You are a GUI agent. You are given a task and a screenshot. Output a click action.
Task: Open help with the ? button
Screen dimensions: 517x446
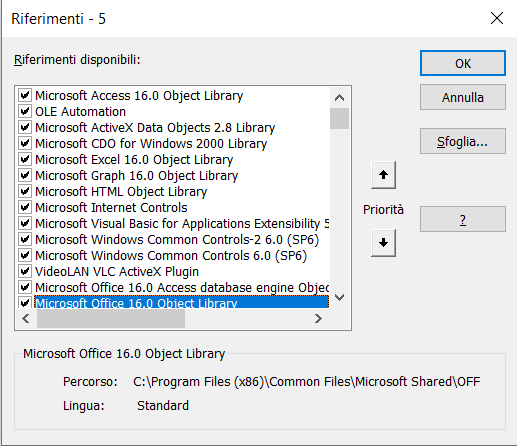pos(463,219)
